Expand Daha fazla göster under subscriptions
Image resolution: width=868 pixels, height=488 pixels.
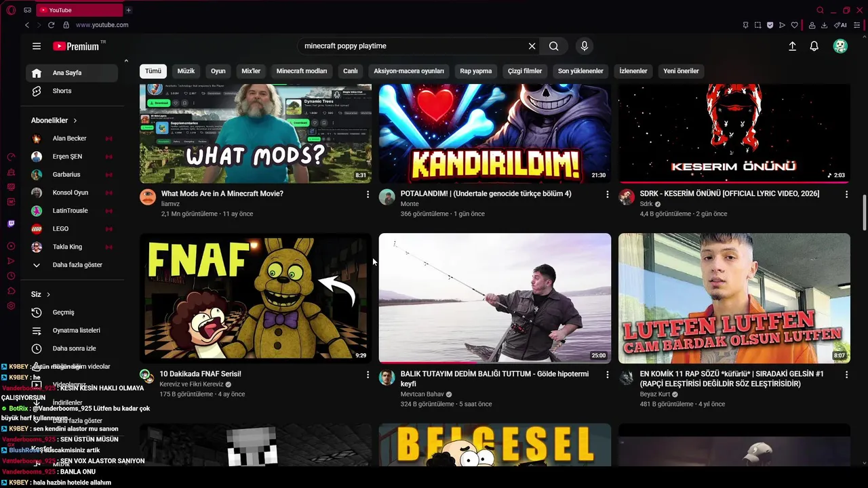73,265
